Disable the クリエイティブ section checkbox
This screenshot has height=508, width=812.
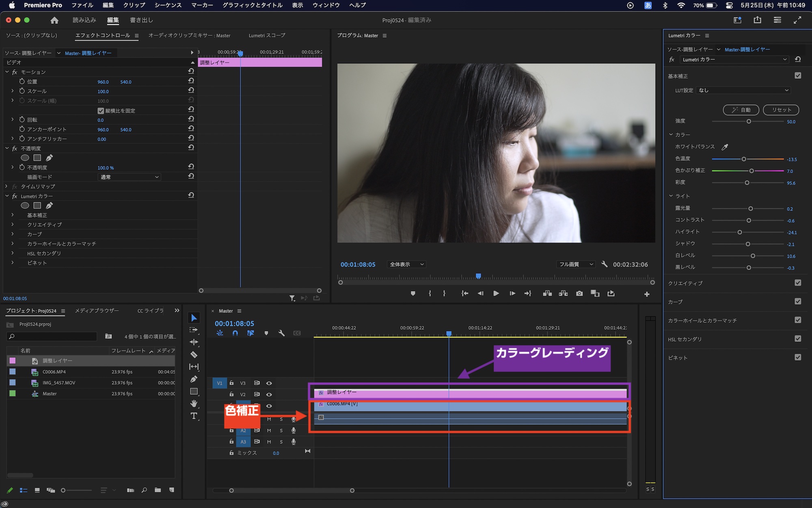pos(798,283)
